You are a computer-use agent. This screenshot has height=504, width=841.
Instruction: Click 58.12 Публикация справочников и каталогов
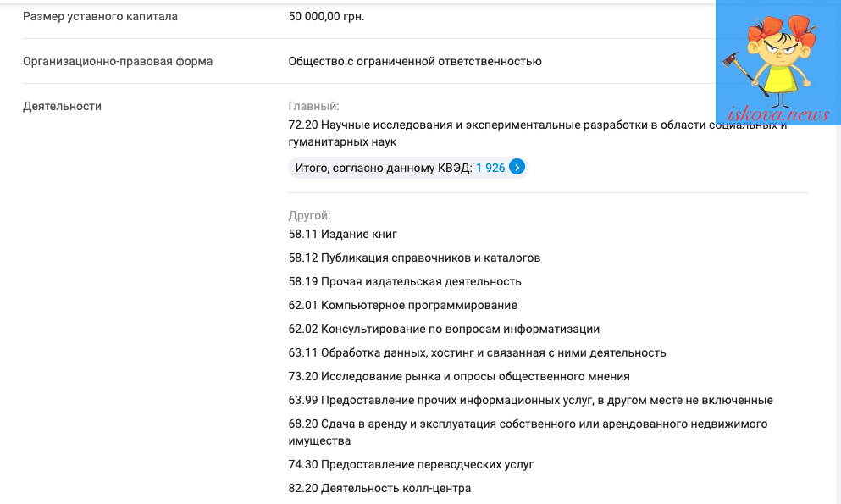click(x=414, y=258)
